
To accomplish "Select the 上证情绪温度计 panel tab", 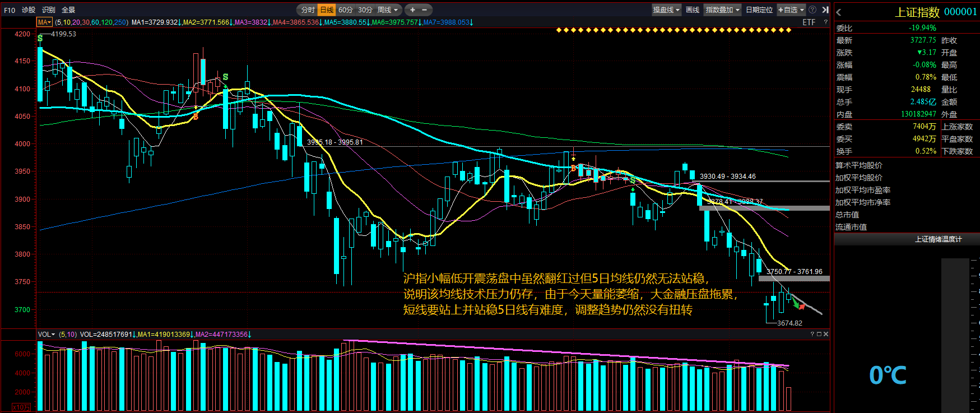I will 938,239.
